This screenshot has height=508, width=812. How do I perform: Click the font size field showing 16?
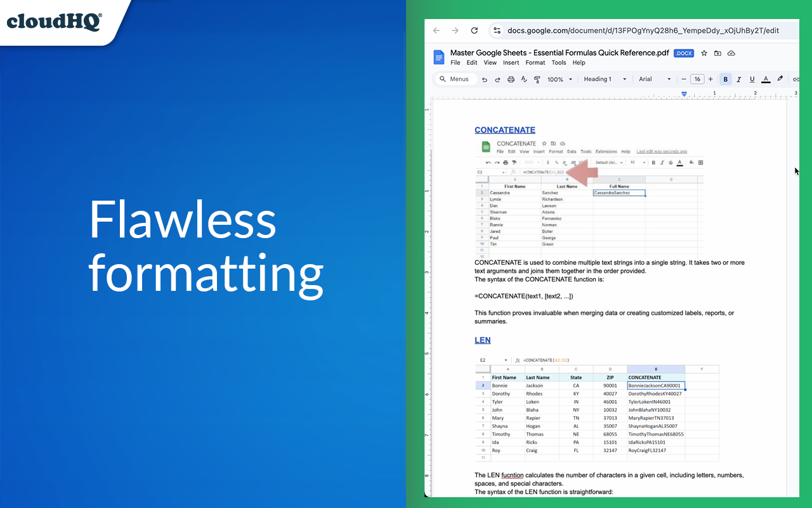click(x=697, y=79)
